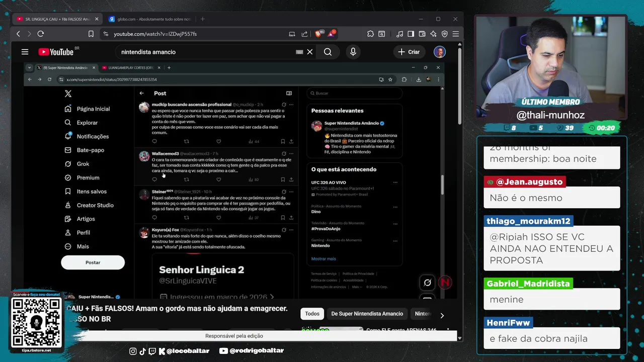644x362 pixels.
Task: Bookmark Wallacemod3's post
Action: coord(283,179)
